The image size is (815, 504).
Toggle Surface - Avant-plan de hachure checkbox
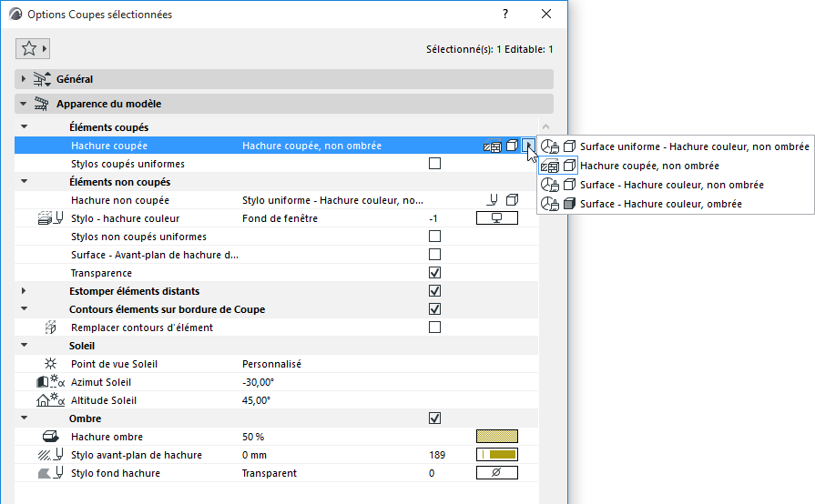(x=434, y=255)
